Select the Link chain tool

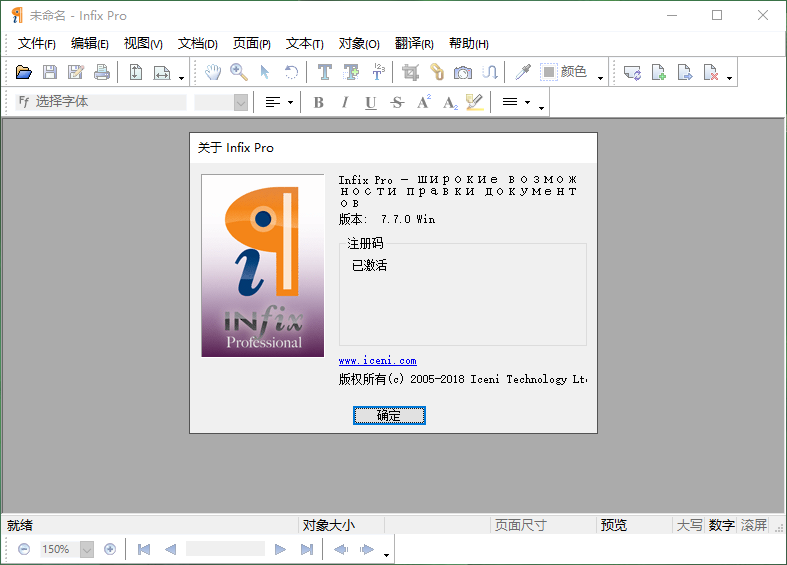(437, 72)
